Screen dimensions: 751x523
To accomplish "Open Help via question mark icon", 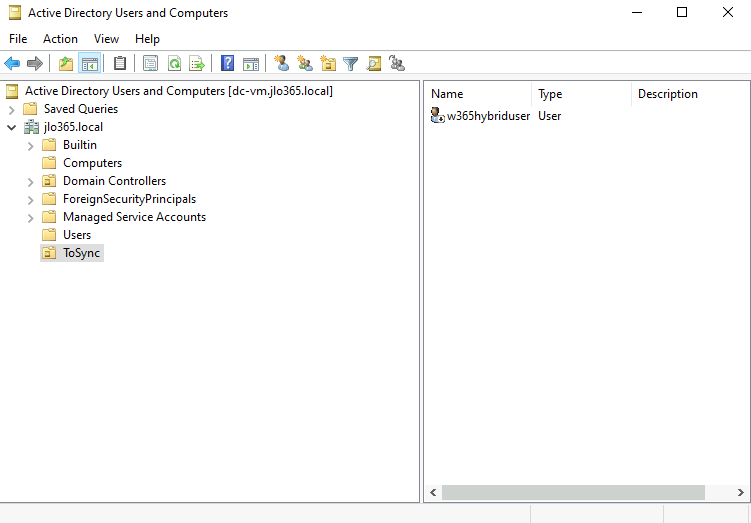I will 228,63.
